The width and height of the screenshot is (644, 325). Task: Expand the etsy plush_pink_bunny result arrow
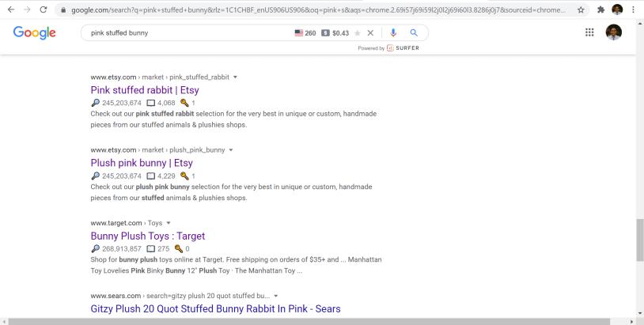point(231,150)
